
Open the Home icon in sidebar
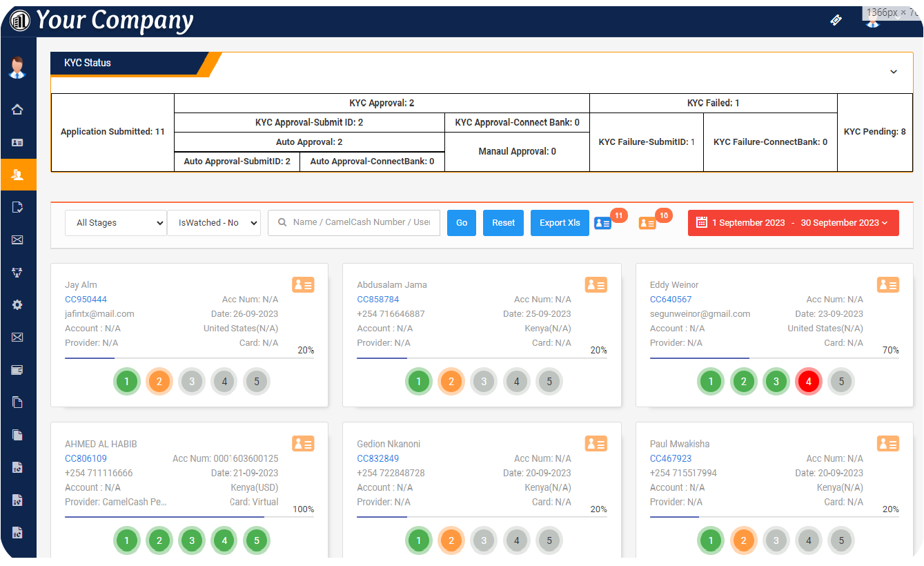pos(18,109)
